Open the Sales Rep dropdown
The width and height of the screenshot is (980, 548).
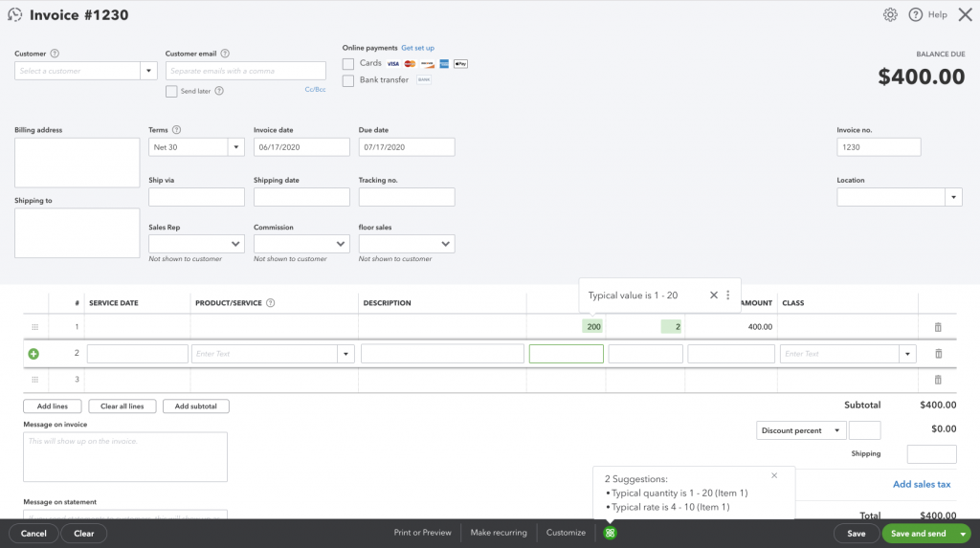pyautogui.click(x=196, y=244)
